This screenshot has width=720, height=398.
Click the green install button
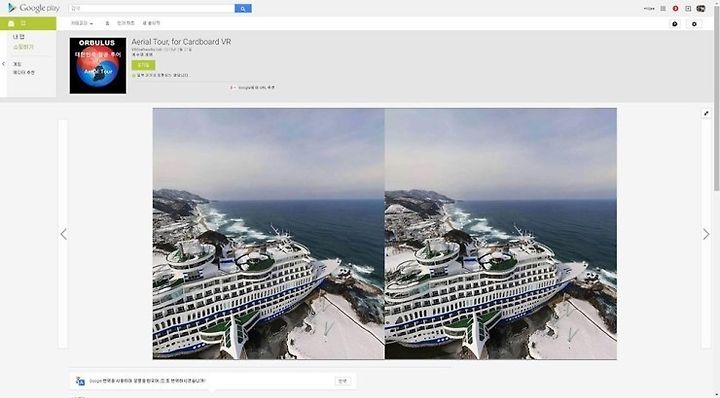(x=143, y=65)
